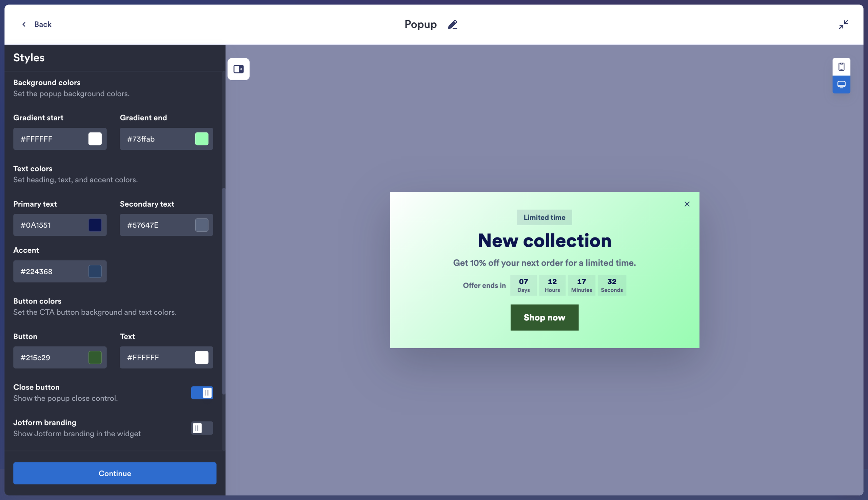Click the Continue button

pos(115,473)
